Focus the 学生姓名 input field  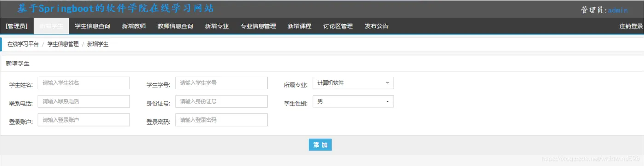point(84,83)
